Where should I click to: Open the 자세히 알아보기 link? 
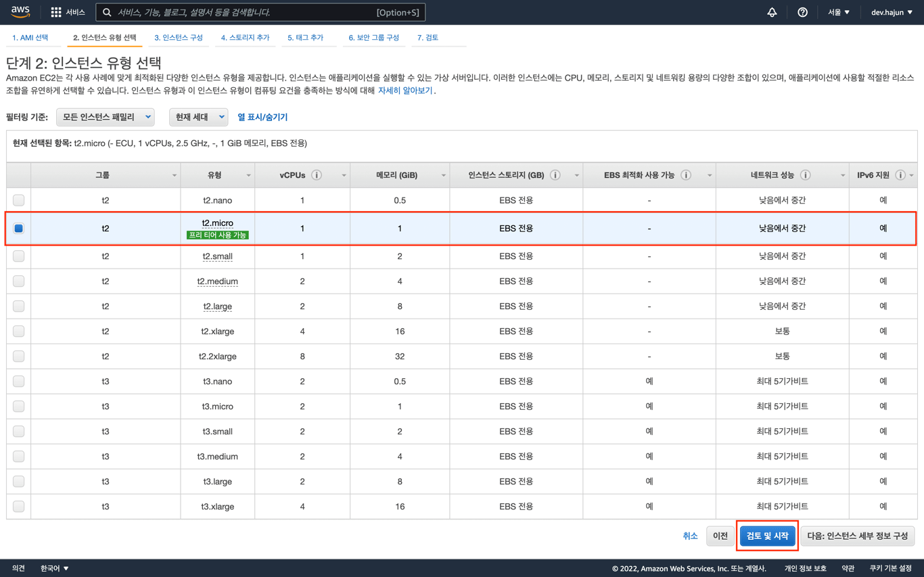[405, 91]
